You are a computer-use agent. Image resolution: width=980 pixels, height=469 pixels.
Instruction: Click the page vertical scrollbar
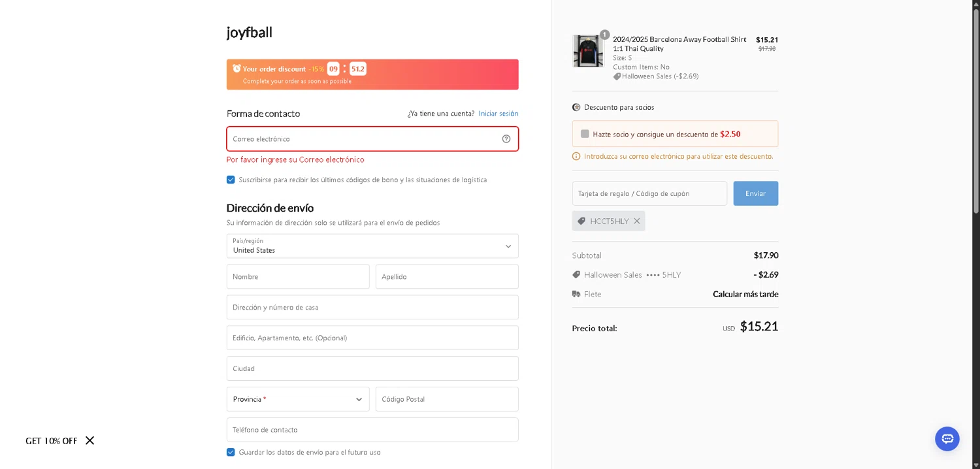[976, 111]
